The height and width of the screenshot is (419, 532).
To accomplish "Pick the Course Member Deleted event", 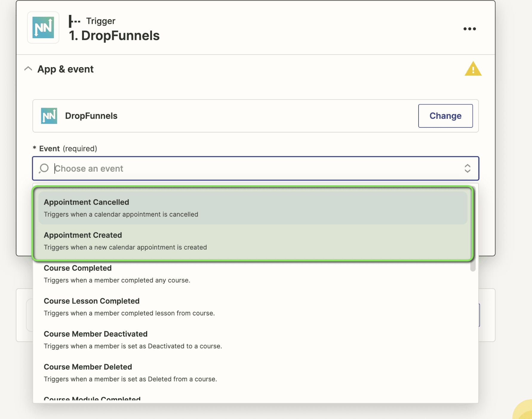I will (x=253, y=372).
